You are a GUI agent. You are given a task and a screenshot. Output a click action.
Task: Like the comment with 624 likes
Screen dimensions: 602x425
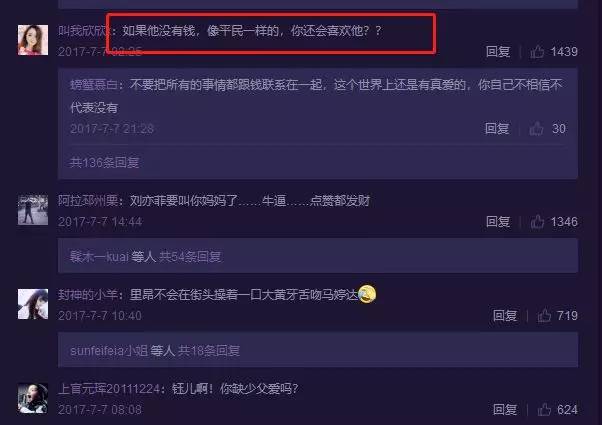[544, 410]
